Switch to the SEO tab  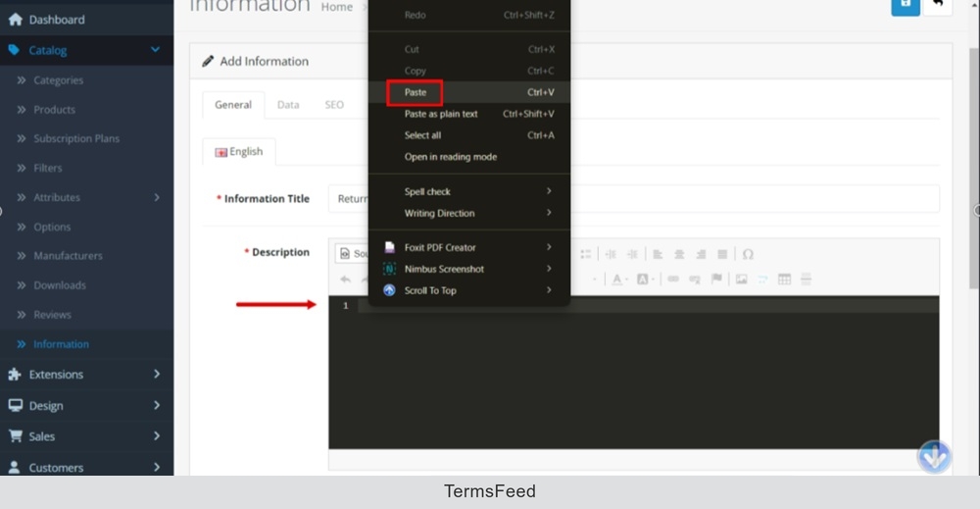coord(334,104)
